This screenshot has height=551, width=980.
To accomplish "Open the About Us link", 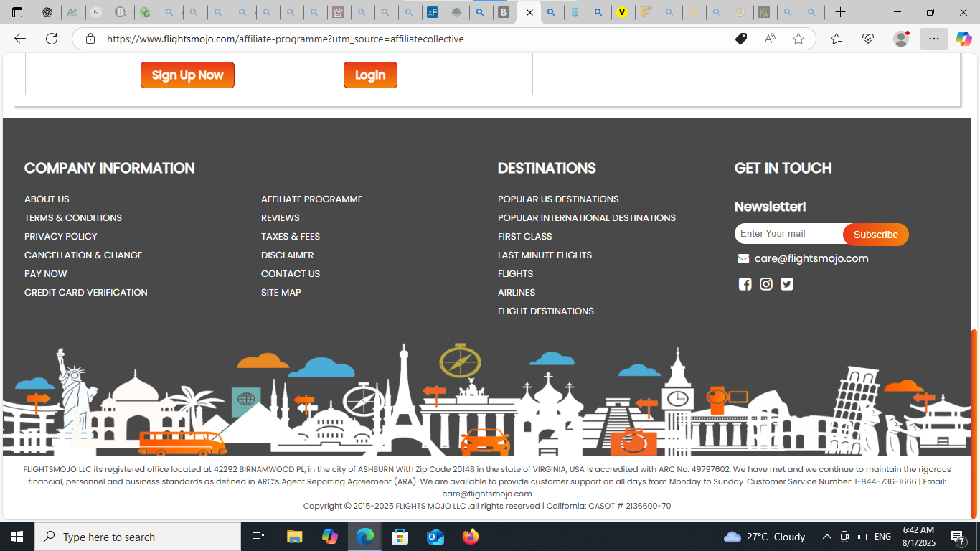I will 47,199.
